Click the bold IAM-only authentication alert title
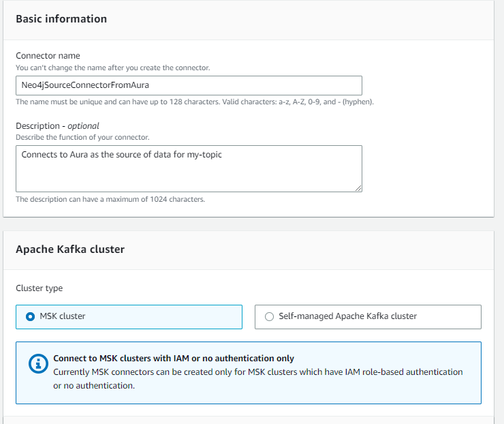This screenshot has width=504, height=424. click(174, 359)
